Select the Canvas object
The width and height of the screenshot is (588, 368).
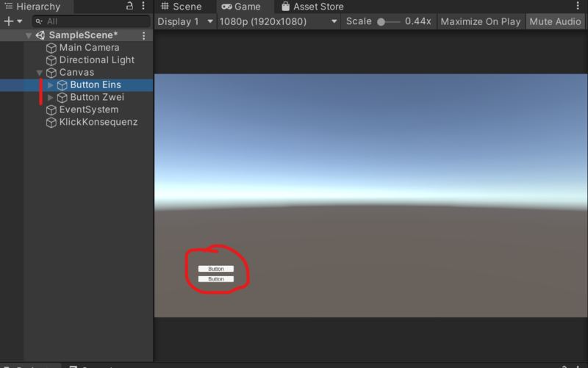[76, 72]
